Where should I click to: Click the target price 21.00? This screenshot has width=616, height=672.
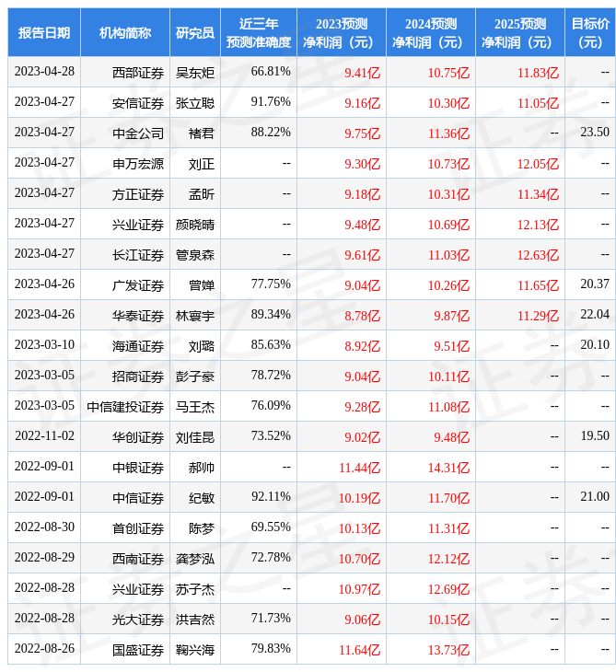click(595, 497)
